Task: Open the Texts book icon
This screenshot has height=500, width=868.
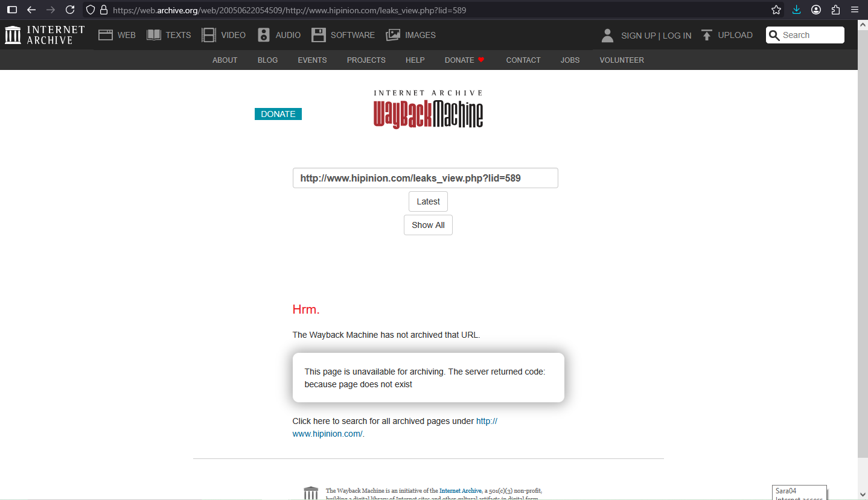Action: pyautogui.click(x=154, y=35)
